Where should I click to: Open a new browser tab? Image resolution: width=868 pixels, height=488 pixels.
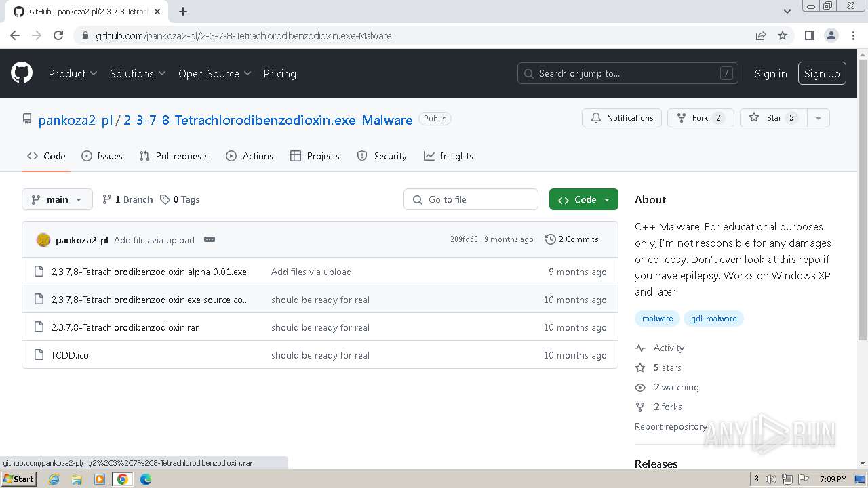[183, 12]
